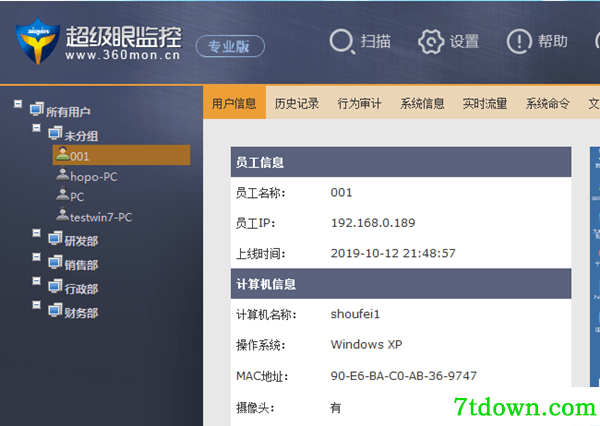Click the MAC address value 90-E6-BA-C0-AB-36-9747
Viewport: 600px width, 426px height.
pos(404,376)
